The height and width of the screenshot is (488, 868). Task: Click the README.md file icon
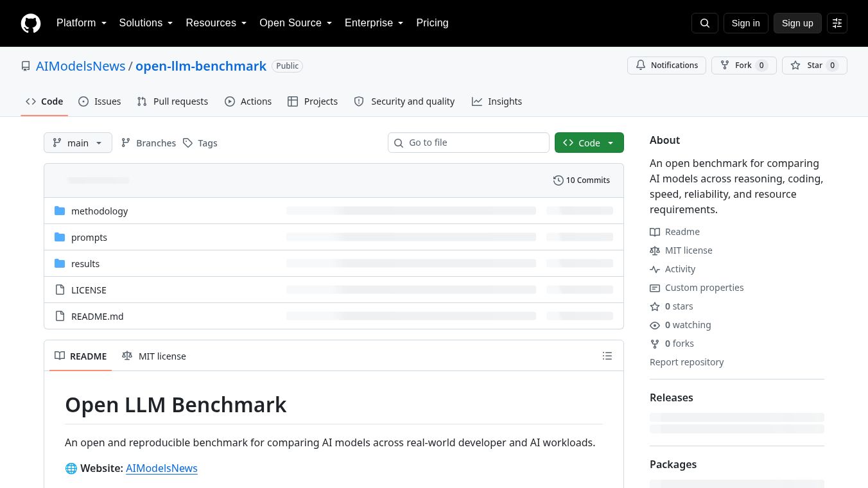point(60,316)
